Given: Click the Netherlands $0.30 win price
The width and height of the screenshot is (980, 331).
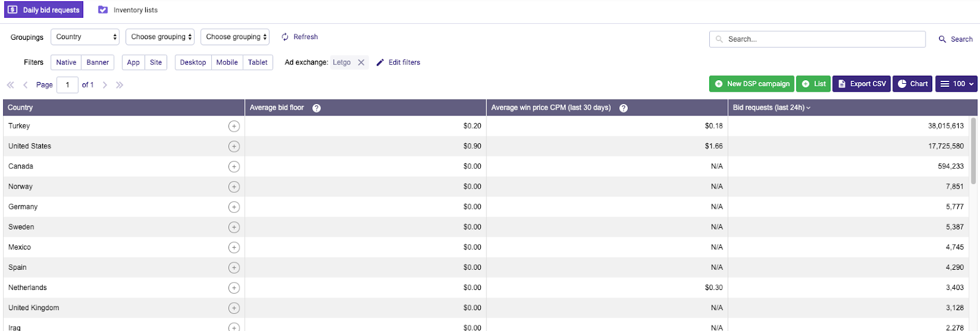Looking at the screenshot, I should click(714, 288).
